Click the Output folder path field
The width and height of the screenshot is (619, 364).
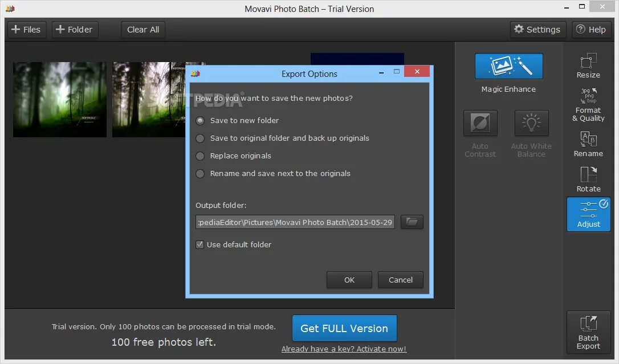295,222
